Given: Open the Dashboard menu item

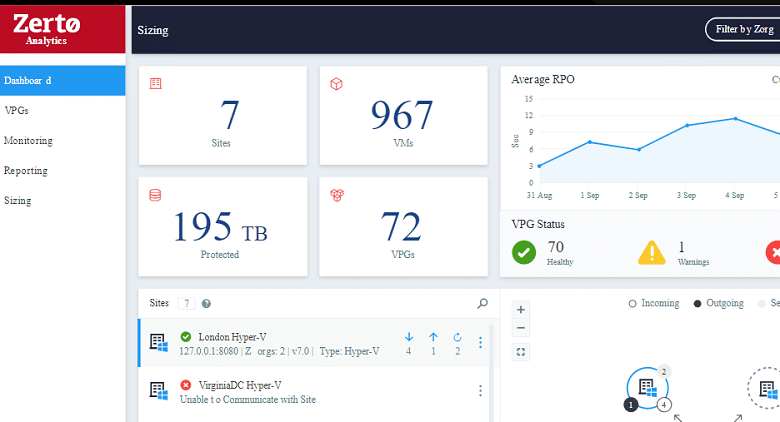Looking at the screenshot, I should [63, 81].
